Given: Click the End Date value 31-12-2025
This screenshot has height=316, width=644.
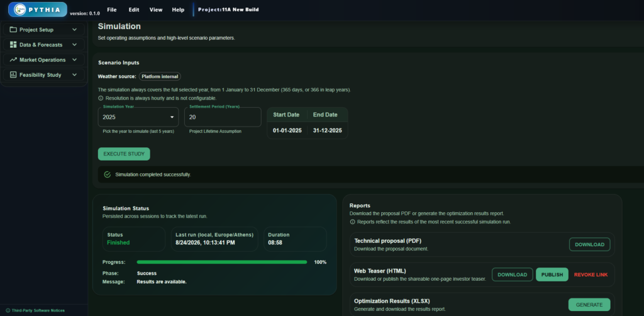Looking at the screenshot, I should (x=327, y=130).
